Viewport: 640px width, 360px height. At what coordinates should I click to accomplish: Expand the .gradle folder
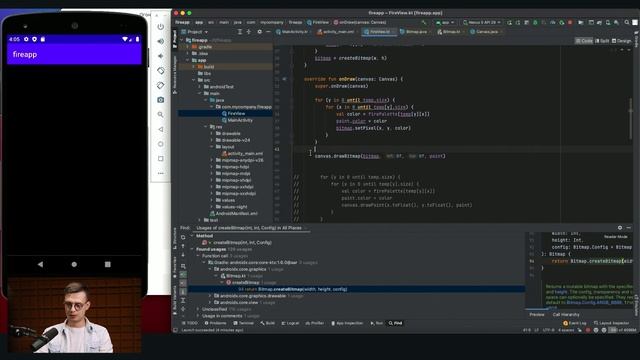(188, 47)
